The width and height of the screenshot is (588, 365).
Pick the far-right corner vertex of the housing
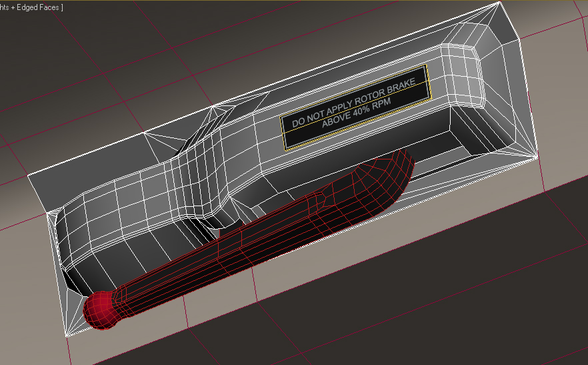(x=538, y=157)
